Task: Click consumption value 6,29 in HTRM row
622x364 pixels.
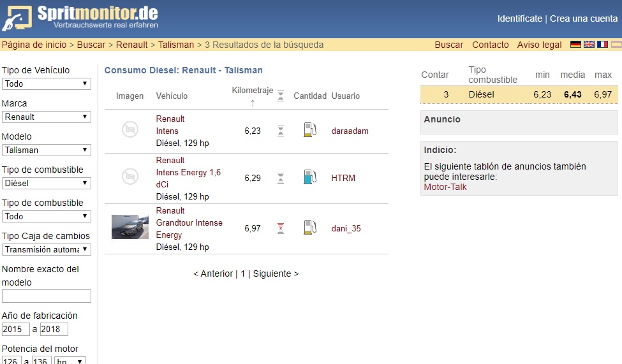Action: 253,178
